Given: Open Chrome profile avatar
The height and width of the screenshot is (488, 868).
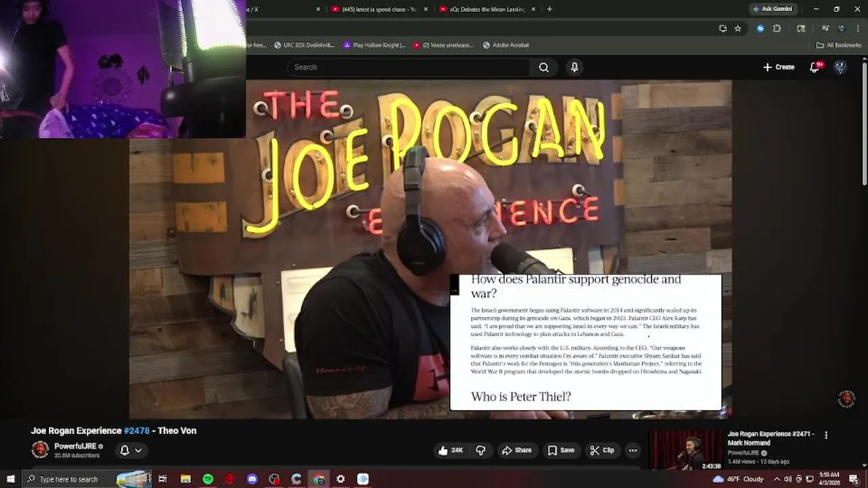Looking at the screenshot, I should point(842,28).
